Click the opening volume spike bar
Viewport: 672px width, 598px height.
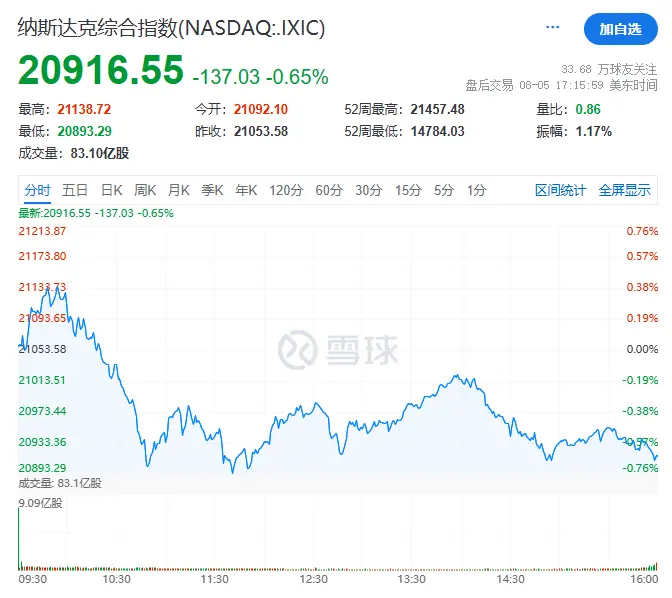pos(19,539)
